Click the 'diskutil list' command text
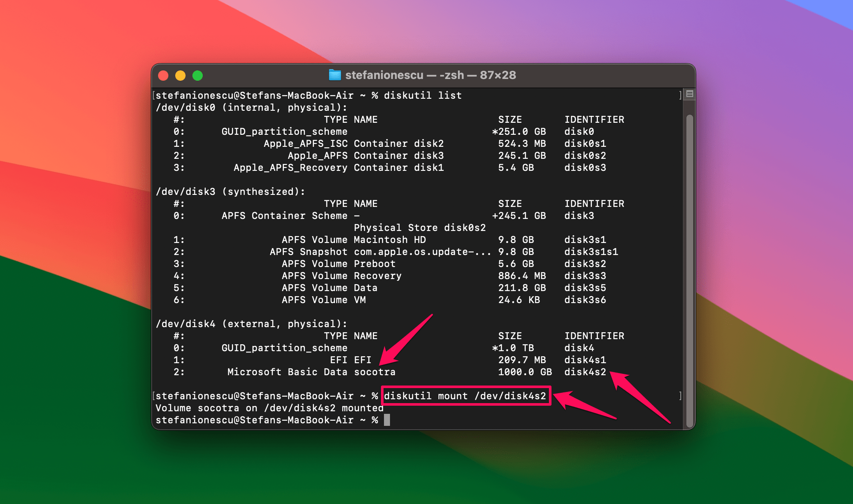853x504 pixels. pos(423,95)
